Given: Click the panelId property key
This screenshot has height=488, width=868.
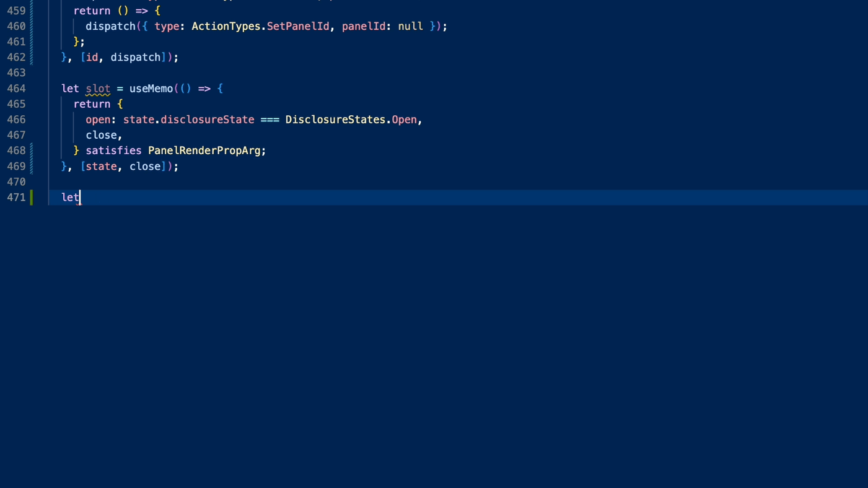Looking at the screenshot, I should pyautogui.click(x=363, y=26).
